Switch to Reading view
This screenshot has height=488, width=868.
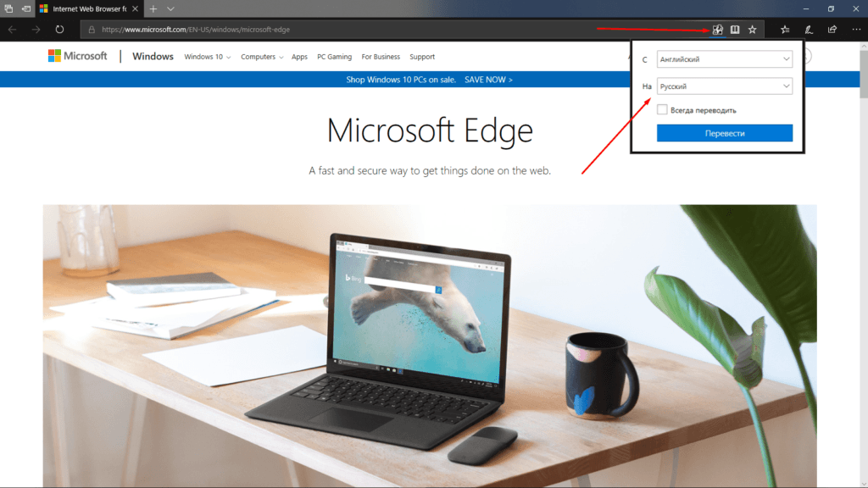pos(734,29)
